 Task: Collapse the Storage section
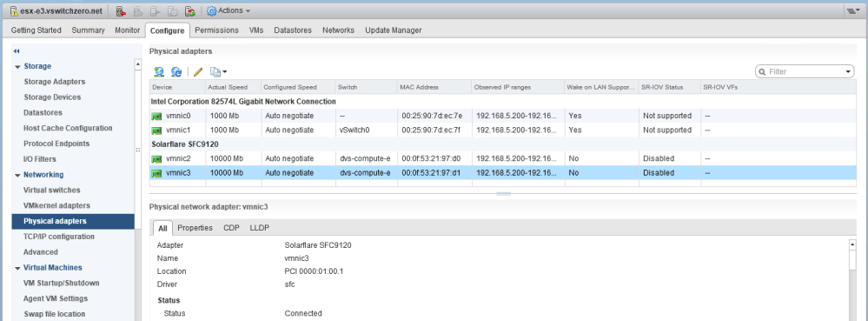(17, 66)
